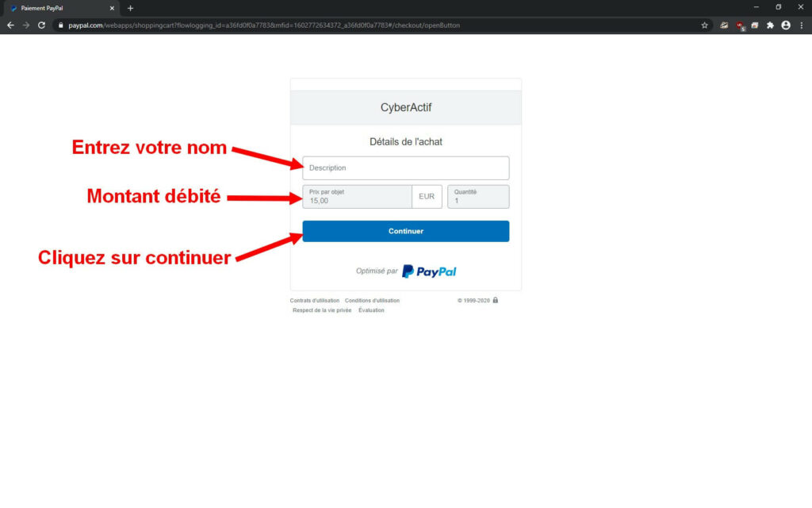This screenshot has height=508, width=812.
Task: Focus the paypal.com address bar URL
Action: point(264,25)
